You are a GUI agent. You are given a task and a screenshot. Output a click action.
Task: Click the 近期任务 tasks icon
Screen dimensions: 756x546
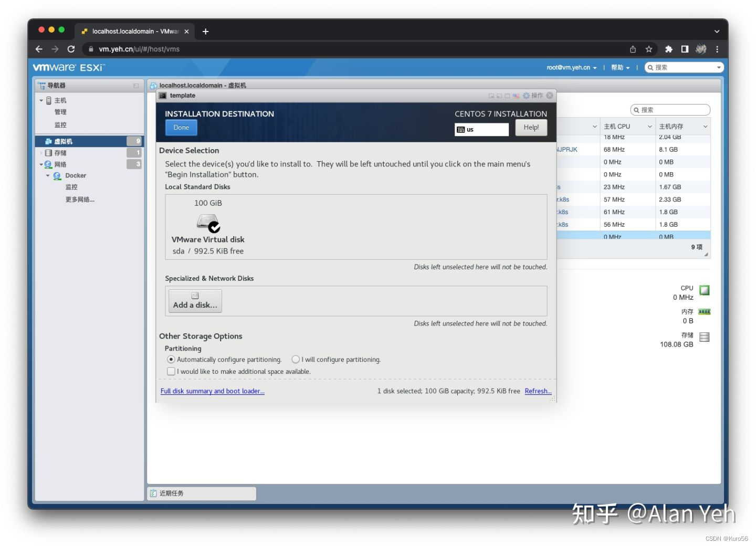click(153, 493)
